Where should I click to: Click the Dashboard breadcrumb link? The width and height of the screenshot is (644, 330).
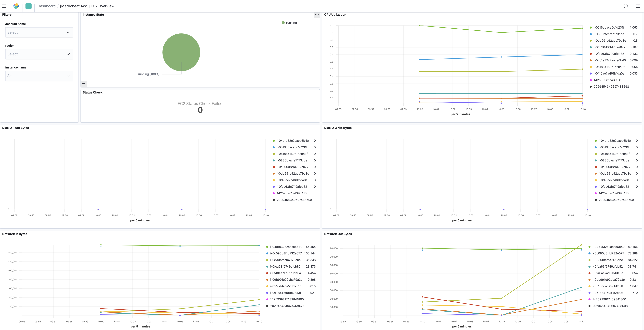pyautogui.click(x=47, y=6)
